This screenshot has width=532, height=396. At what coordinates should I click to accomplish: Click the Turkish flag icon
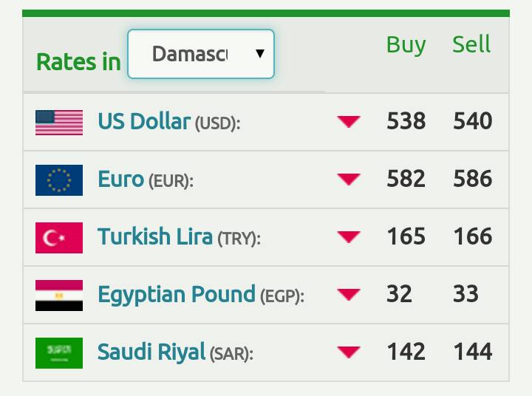[59, 238]
